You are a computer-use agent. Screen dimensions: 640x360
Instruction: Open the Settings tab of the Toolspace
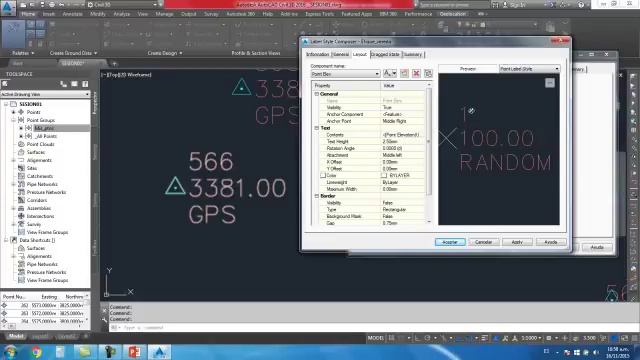click(x=95, y=152)
